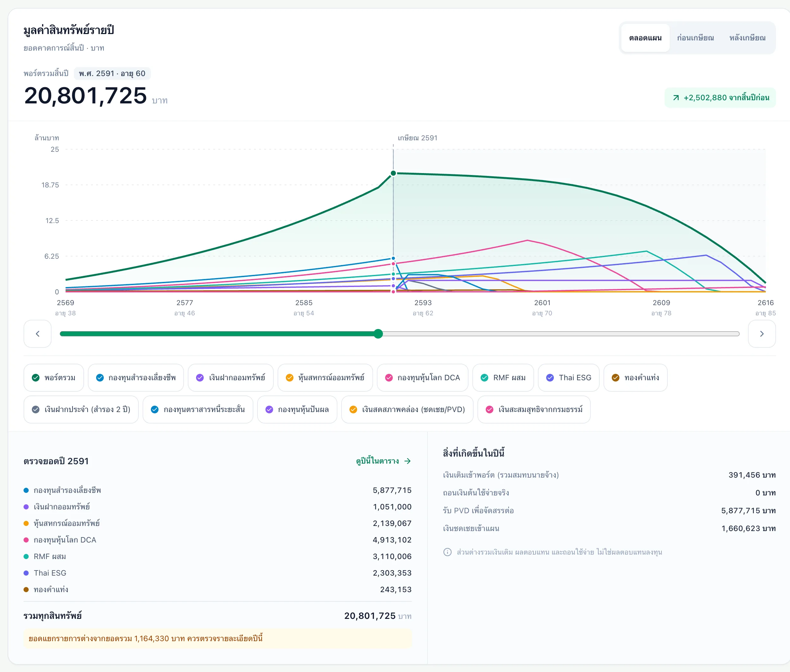Click portfolio peak point at เกษียณ 2591 marker

click(x=393, y=173)
